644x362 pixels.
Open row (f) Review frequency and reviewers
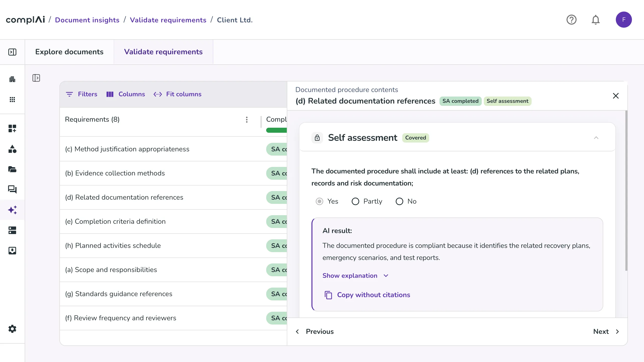click(173, 318)
